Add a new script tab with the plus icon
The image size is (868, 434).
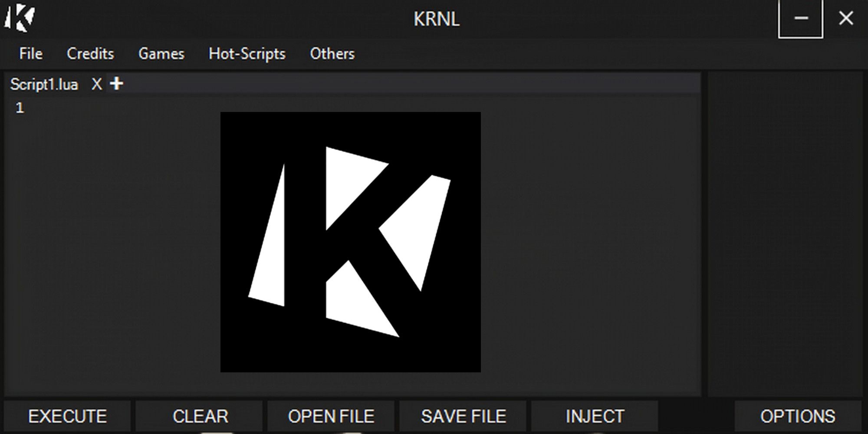(116, 83)
